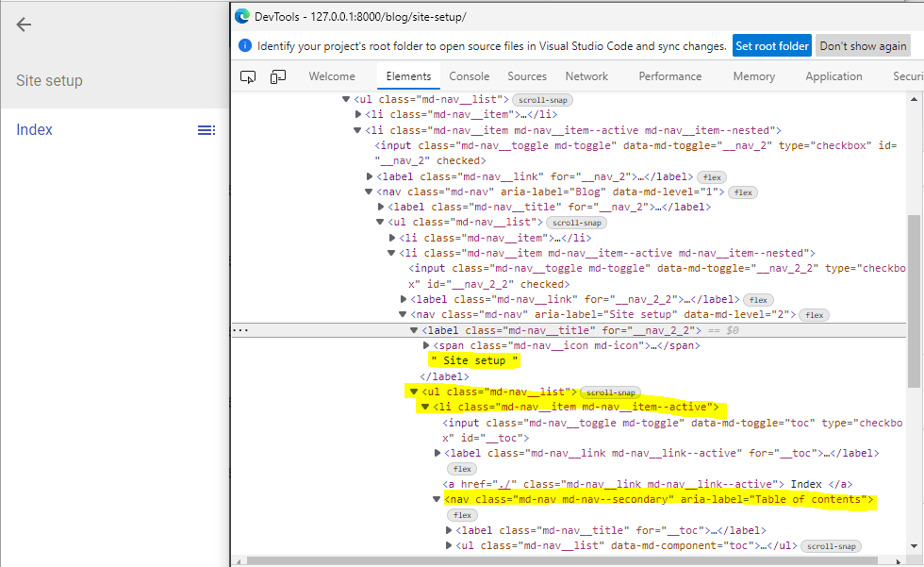Switch to the Console tab

point(469,75)
